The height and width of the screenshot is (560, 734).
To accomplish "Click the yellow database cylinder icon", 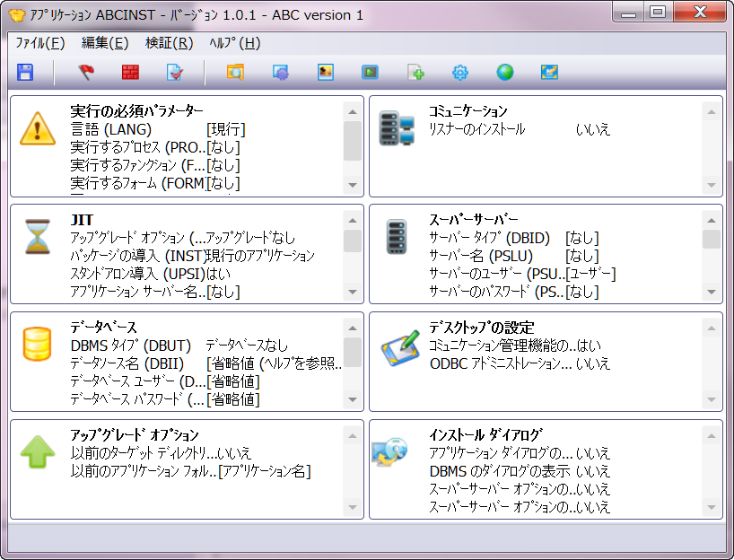I will point(38,344).
